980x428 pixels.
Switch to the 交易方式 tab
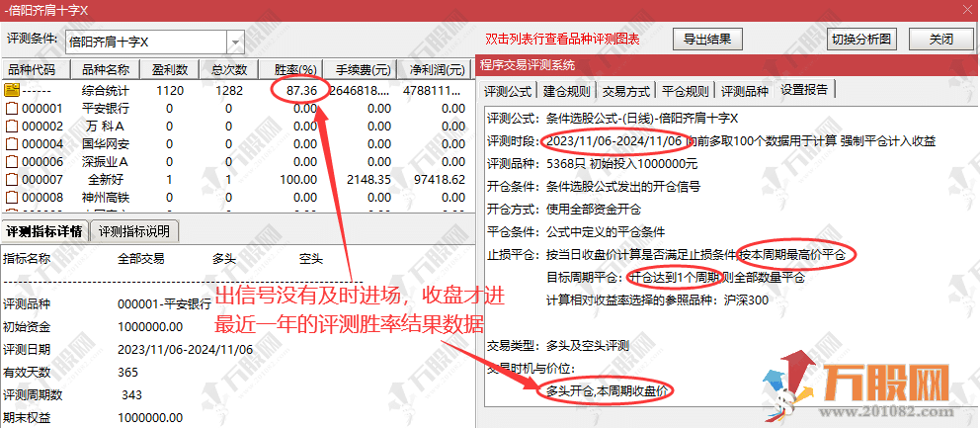pyautogui.click(x=626, y=91)
